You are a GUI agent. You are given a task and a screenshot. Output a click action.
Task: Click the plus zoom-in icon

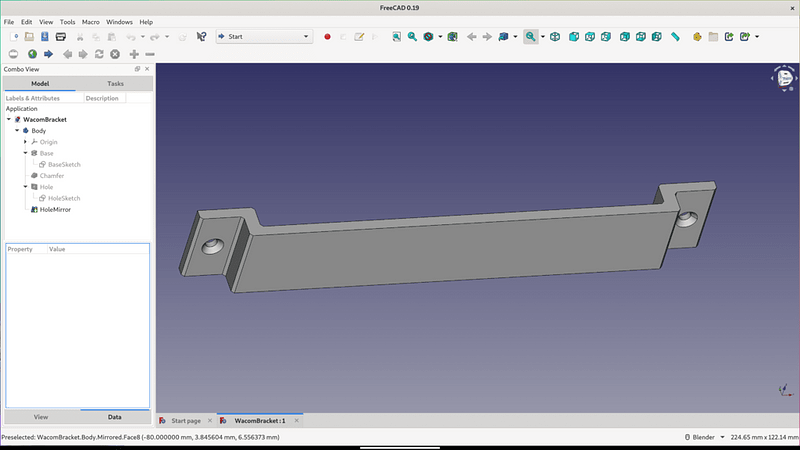134,54
